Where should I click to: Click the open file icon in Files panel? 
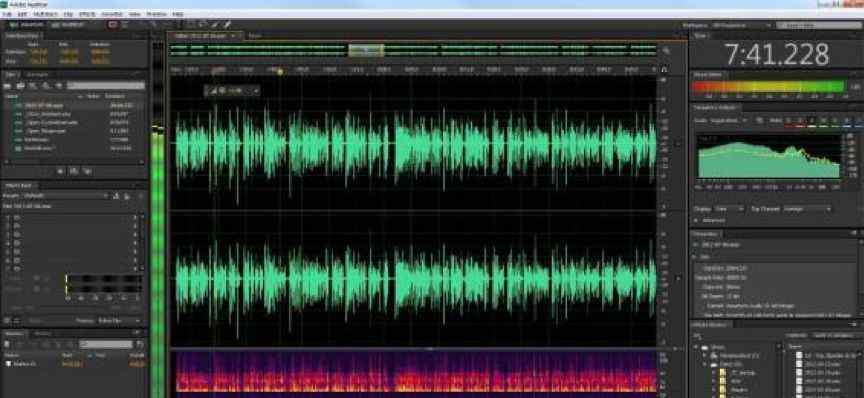point(8,85)
